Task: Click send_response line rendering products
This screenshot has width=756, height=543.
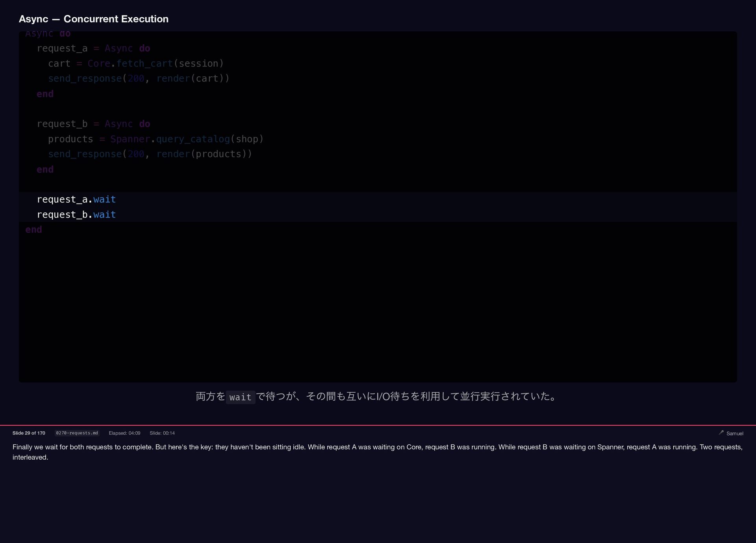Action: pyautogui.click(x=150, y=154)
